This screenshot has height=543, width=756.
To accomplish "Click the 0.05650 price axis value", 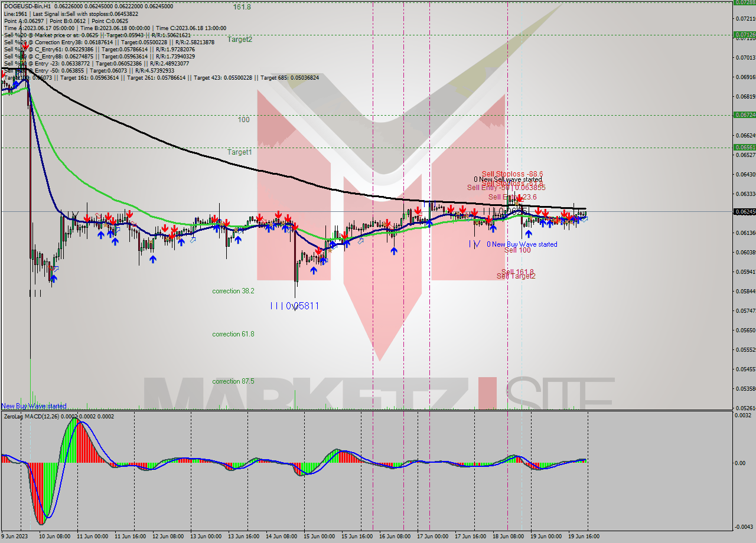I will click(x=746, y=330).
